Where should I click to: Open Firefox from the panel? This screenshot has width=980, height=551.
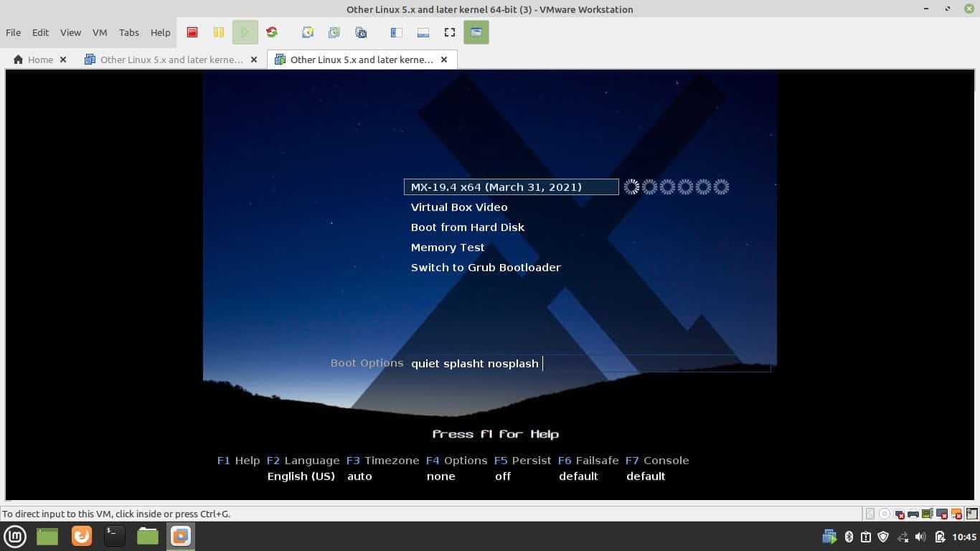point(82,536)
